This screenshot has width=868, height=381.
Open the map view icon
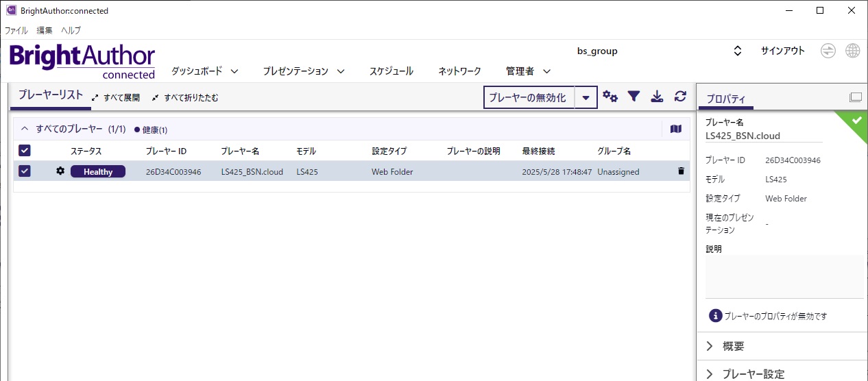pyautogui.click(x=676, y=129)
